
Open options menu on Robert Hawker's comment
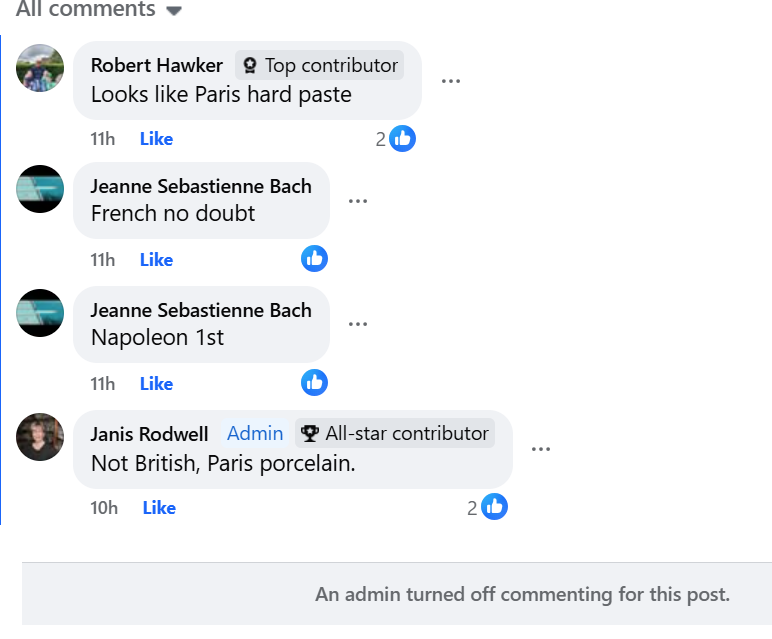[450, 81]
